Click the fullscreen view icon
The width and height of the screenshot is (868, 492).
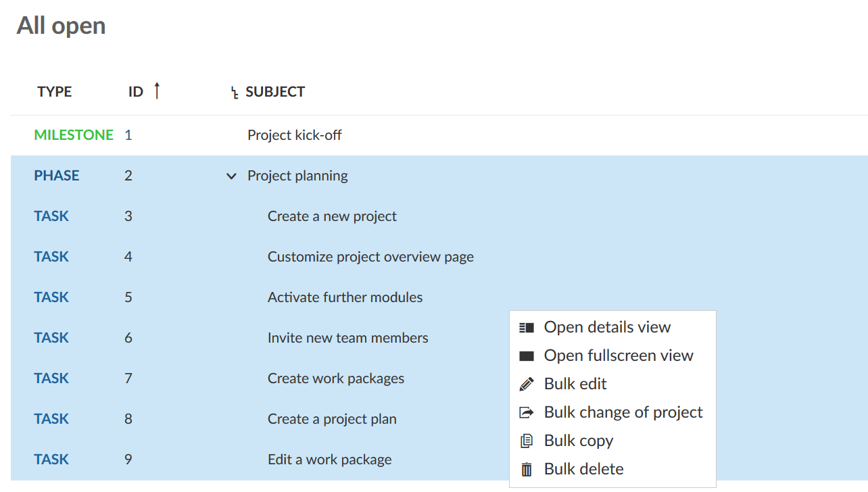pyautogui.click(x=527, y=356)
